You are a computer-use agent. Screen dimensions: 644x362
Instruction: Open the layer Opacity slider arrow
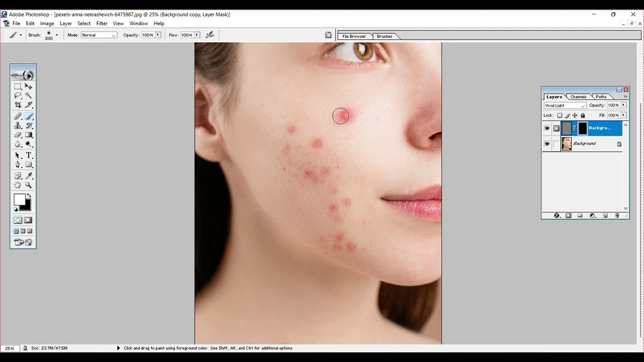tap(623, 105)
